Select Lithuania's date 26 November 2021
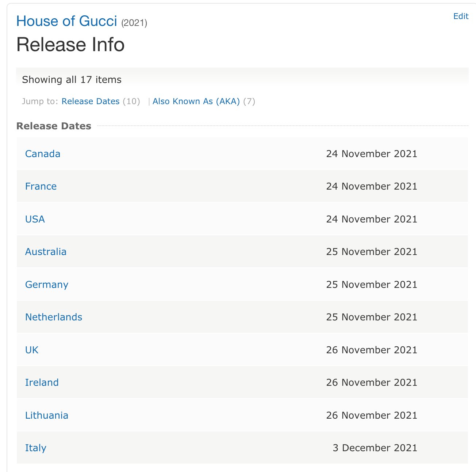The height and width of the screenshot is (472, 476). (x=372, y=415)
